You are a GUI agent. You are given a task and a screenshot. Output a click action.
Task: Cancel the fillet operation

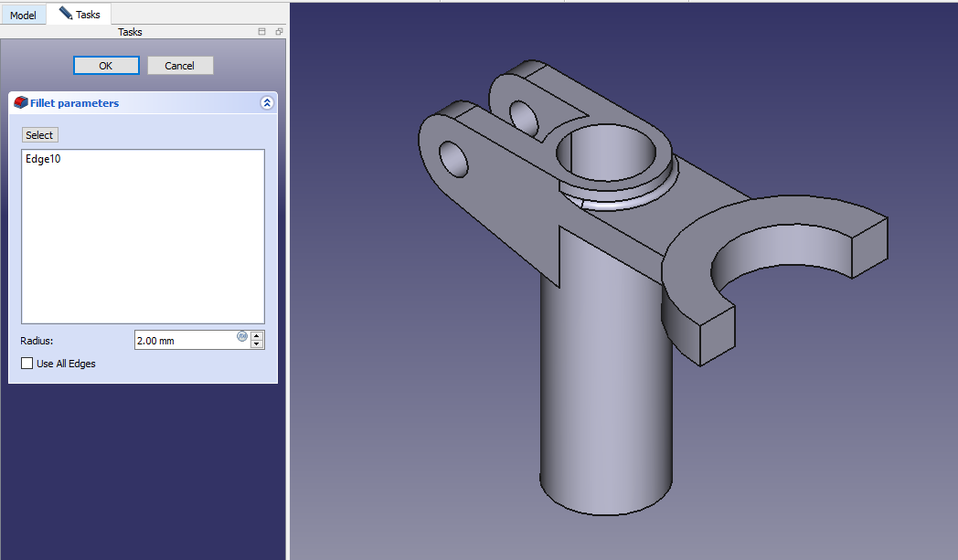179,66
